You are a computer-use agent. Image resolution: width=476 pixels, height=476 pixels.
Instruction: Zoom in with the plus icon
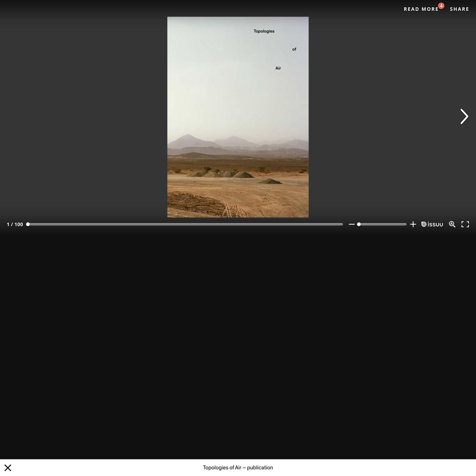point(413,224)
